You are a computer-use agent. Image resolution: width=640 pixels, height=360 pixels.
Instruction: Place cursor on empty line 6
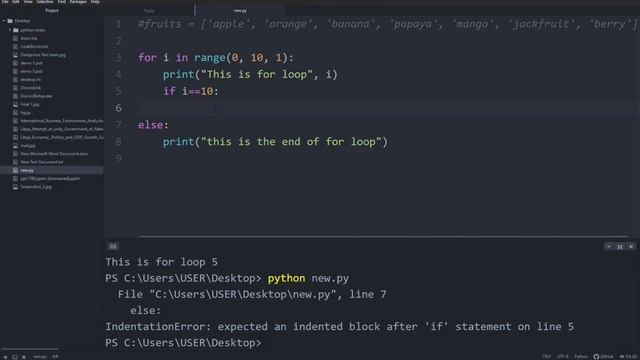[x=388, y=108]
